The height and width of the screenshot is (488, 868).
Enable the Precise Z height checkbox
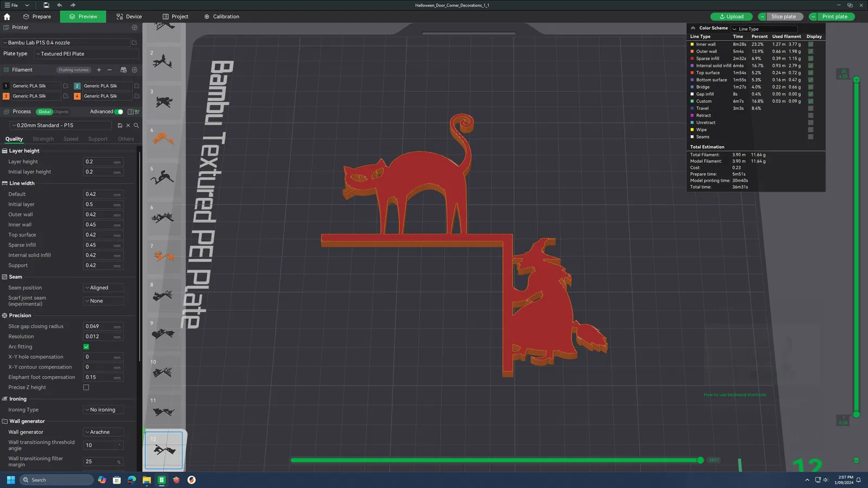click(x=86, y=388)
